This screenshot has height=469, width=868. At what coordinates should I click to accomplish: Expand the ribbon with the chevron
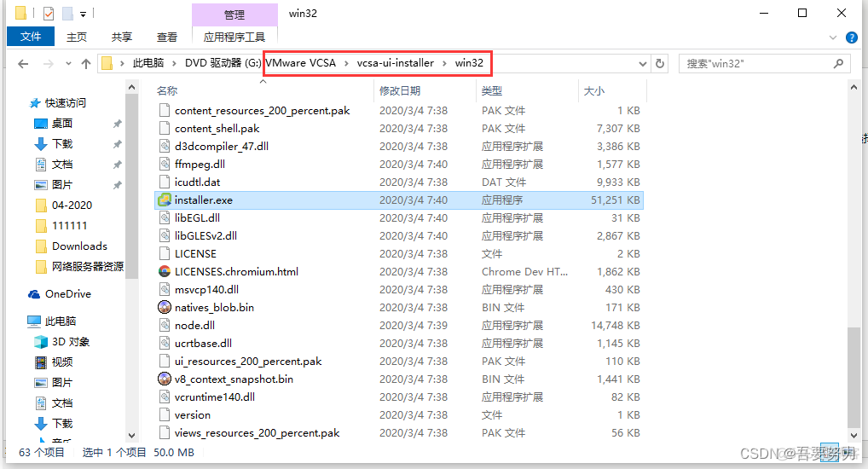pos(833,38)
